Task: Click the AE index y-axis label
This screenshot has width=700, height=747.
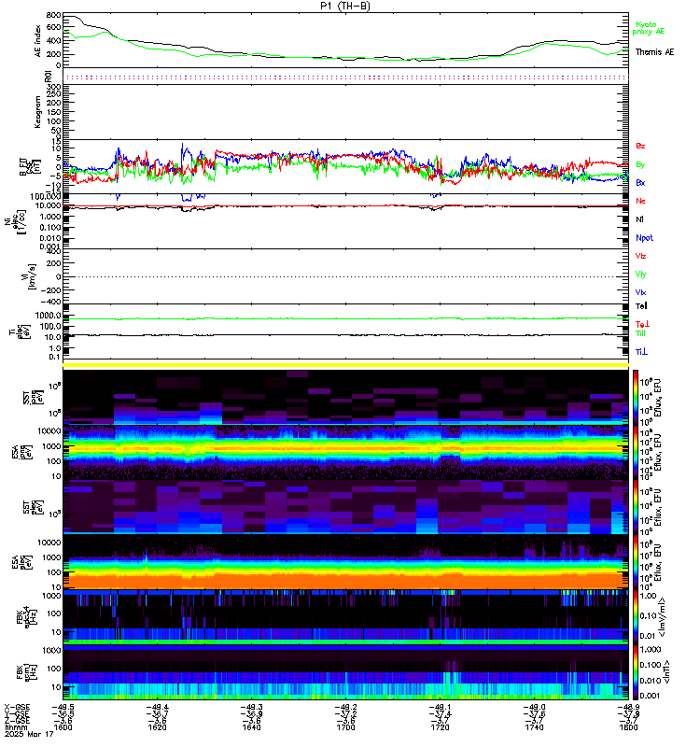Action: coord(37,40)
